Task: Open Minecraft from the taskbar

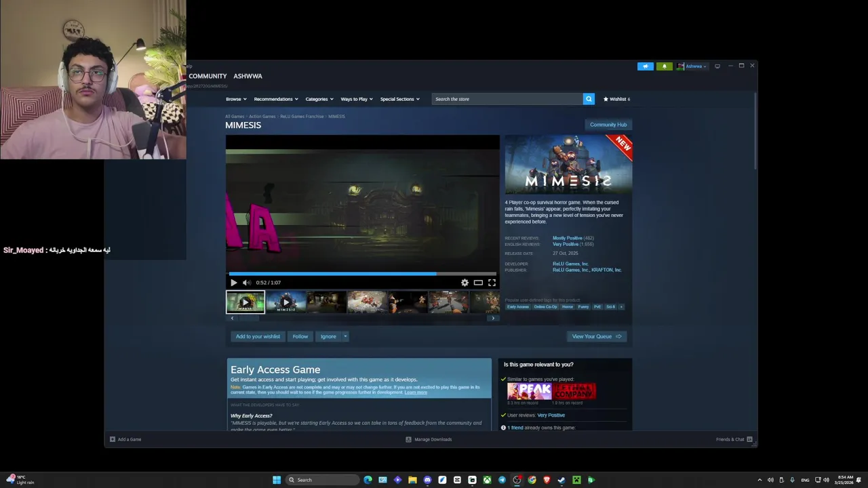Action: click(576, 480)
